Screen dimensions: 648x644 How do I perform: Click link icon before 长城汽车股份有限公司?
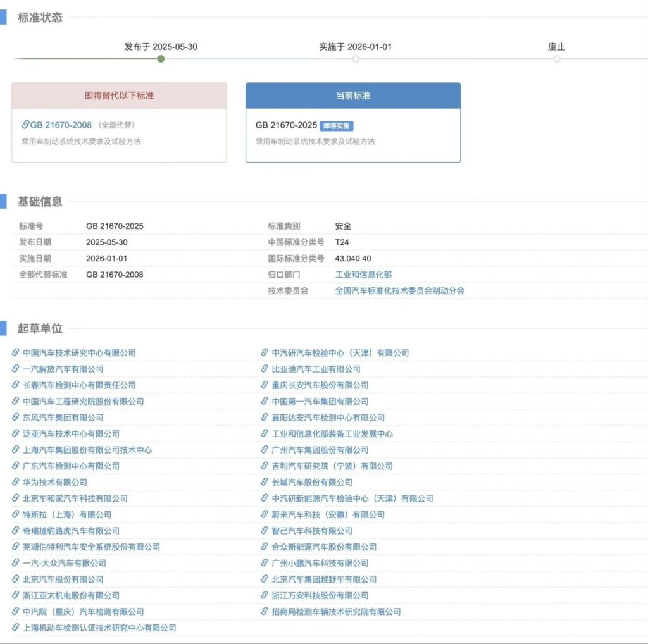[265, 482]
